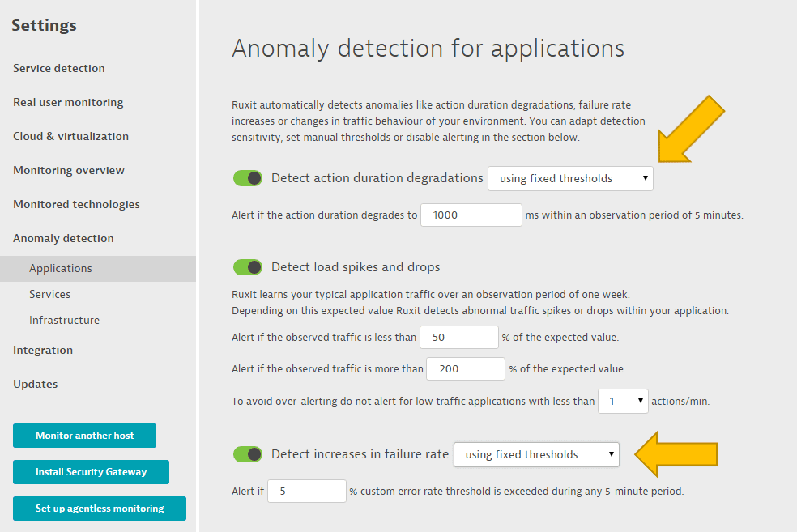Image resolution: width=797 pixels, height=532 pixels.
Task: Click the Detect load spikes and drops label
Action: coord(356,267)
